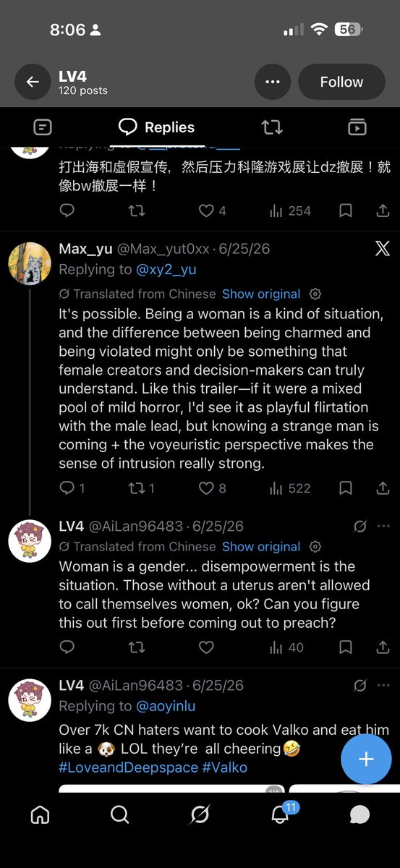Show original Chinese of Max_yu reply
Screen dimensions: 400x868
(x=261, y=294)
